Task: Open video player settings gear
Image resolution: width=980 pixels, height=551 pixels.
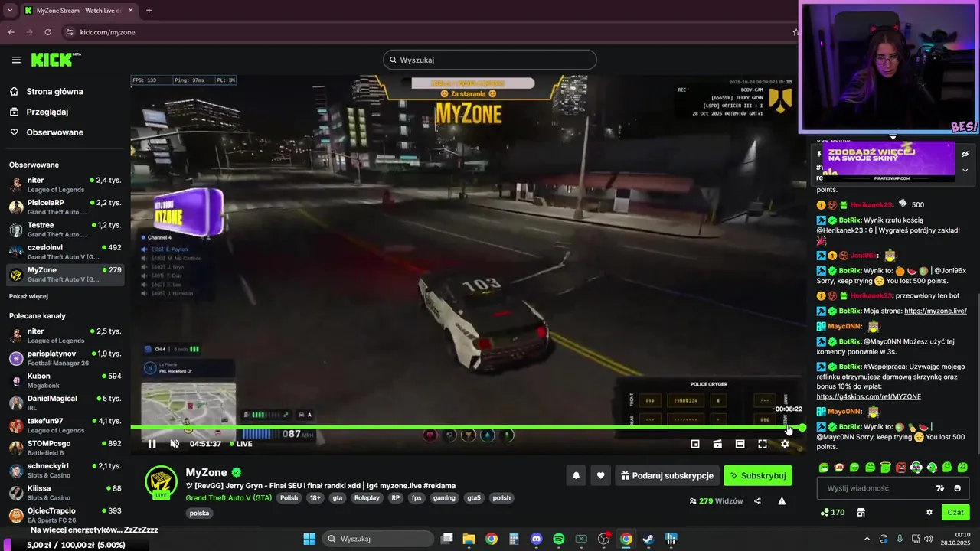Action: 785,444
